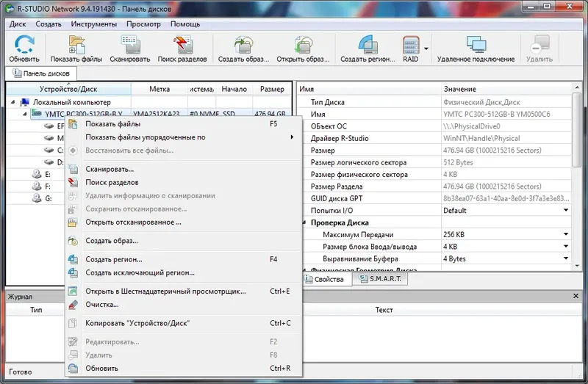Click the Текст column header in Журнал

(x=384, y=310)
